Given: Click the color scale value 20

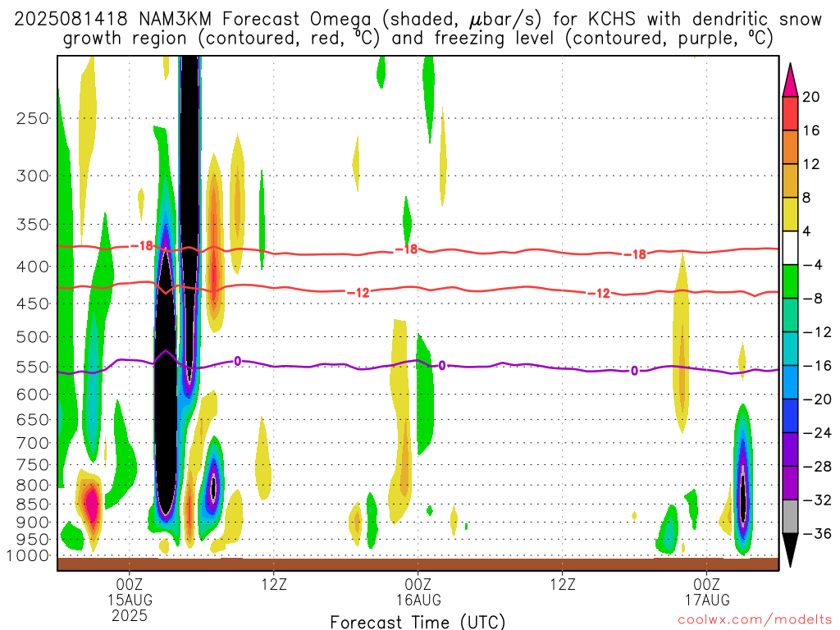Looking at the screenshot, I should pyautogui.click(x=811, y=97).
